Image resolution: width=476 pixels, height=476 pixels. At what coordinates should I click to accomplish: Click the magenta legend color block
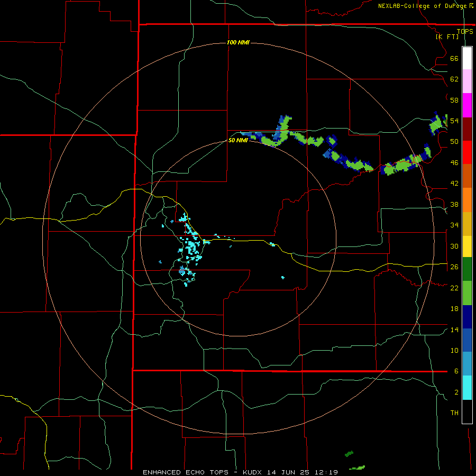[x=467, y=105]
